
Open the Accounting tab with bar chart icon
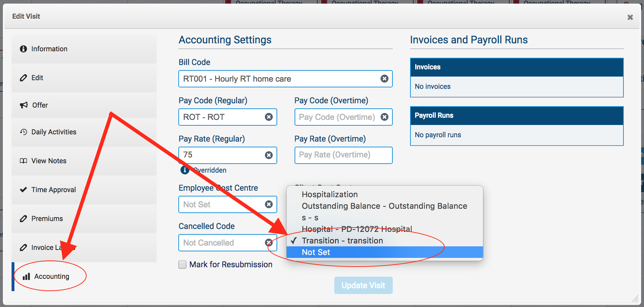(x=51, y=277)
